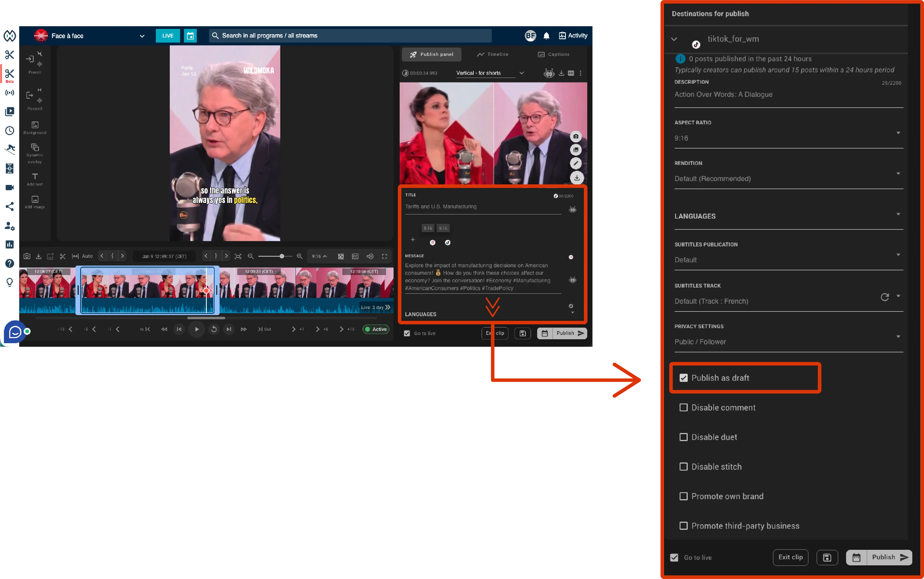Image resolution: width=924 pixels, height=579 pixels.
Task: Check the Promote own brand option
Action: tap(683, 496)
